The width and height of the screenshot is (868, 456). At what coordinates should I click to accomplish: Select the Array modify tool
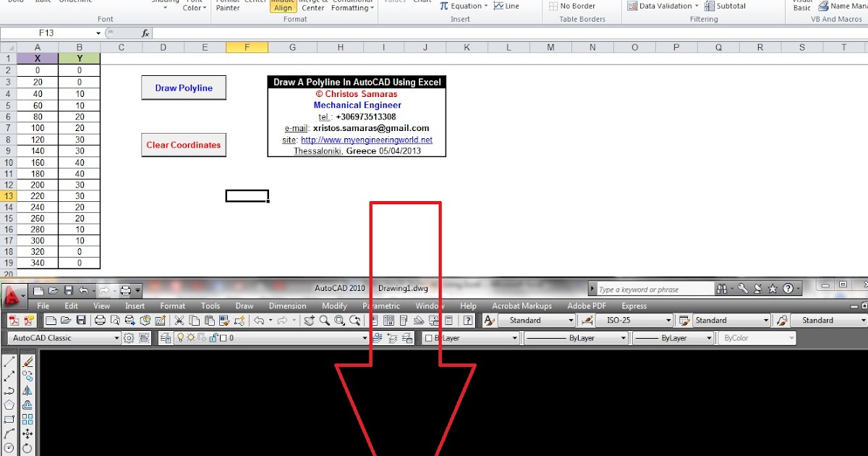click(27, 419)
